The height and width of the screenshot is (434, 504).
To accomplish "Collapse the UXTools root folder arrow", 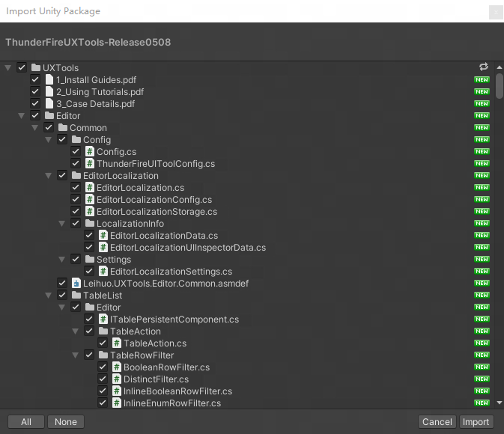I will point(8,68).
